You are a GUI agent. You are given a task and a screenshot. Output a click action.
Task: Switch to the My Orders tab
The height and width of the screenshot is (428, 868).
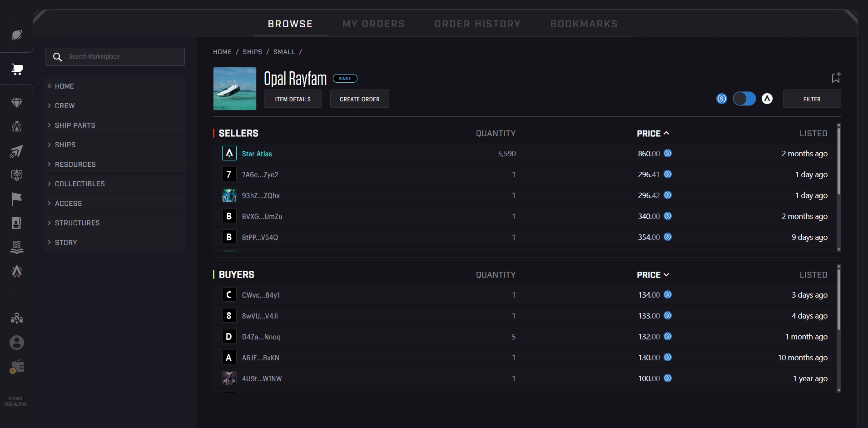click(x=373, y=24)
